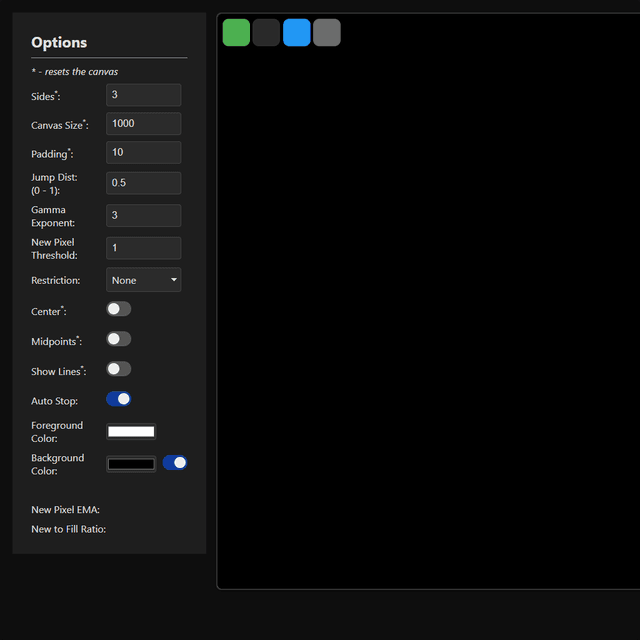Image resolution: width=640 pixels, height=640 pixels.
Task: Click the gray square button above canvas
Action: [x=327, y=33]
